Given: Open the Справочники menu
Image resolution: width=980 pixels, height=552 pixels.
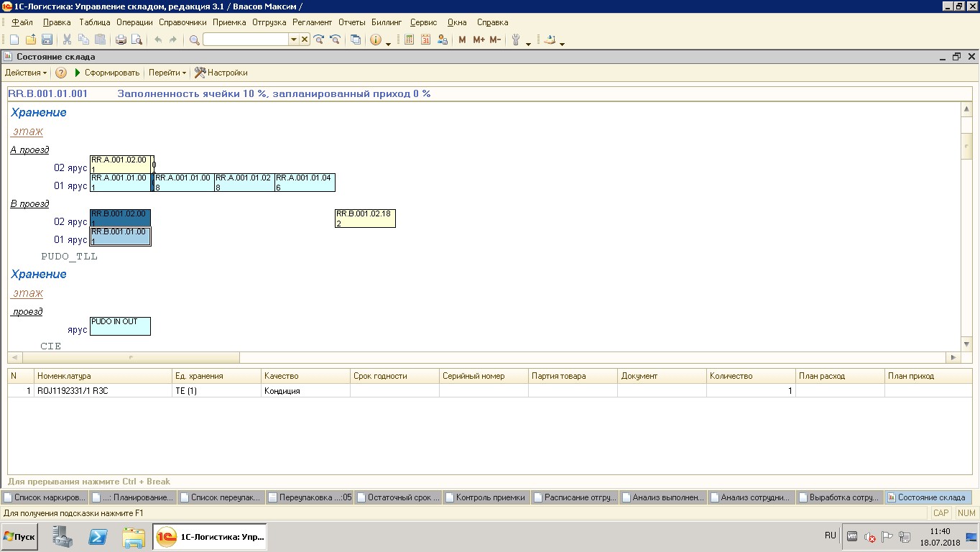Looking at the screenshot, I should point(182,22).
